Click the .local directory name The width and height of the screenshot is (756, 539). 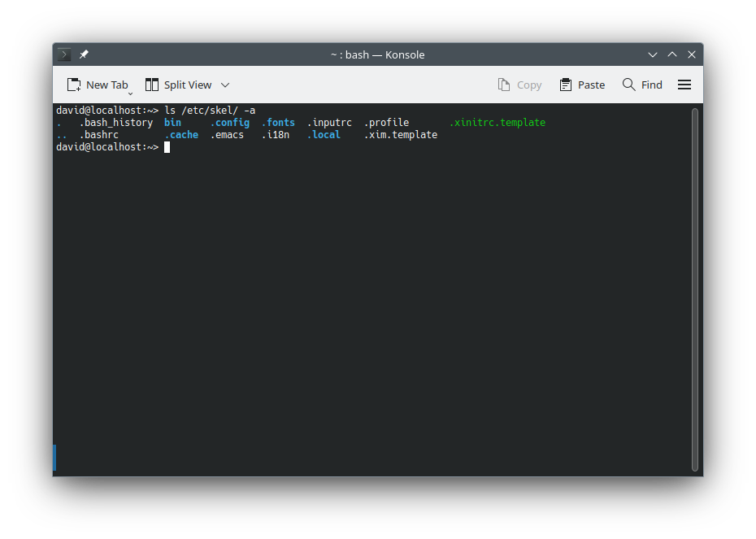[x=324, y=135]
